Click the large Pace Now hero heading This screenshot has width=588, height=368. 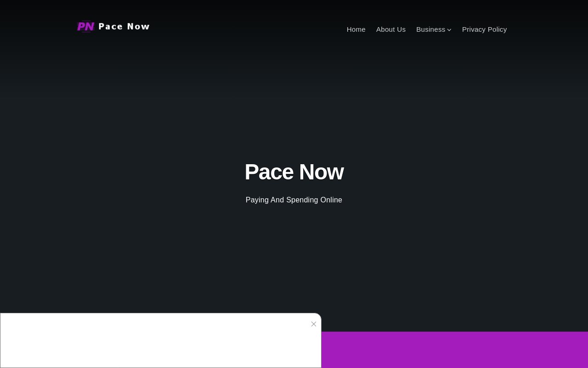point(294,172)
